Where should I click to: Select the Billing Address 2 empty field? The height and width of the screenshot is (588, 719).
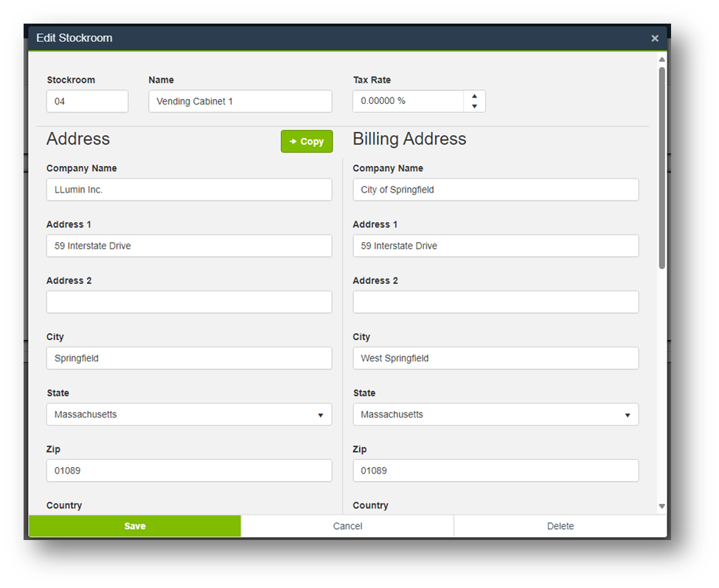click(x=496, y=302)
